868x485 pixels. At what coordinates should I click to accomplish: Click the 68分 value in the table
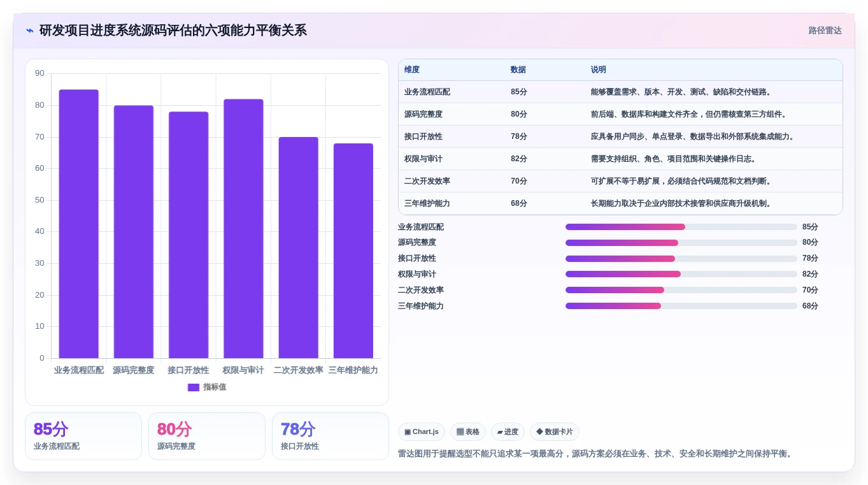tap(519, 204)
